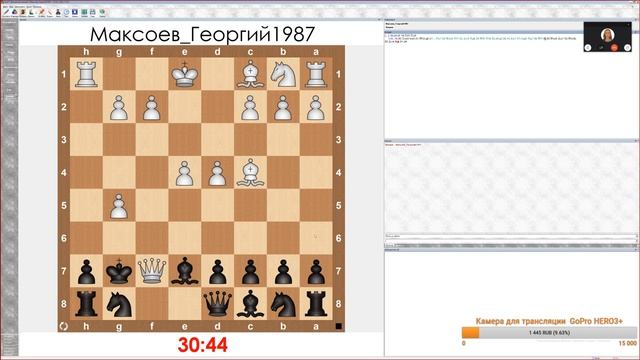Click the empty f8 square

(x=152, y=304)
